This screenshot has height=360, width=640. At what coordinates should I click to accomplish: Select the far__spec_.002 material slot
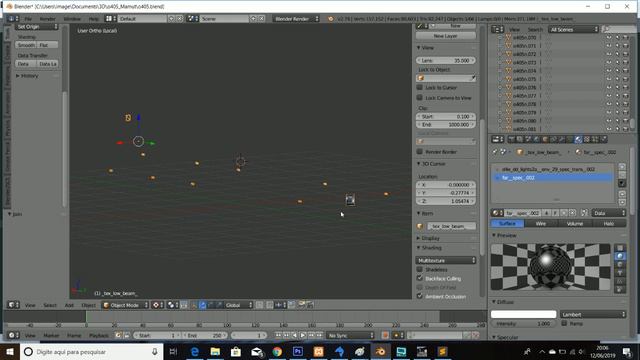(x=554, y=178)
